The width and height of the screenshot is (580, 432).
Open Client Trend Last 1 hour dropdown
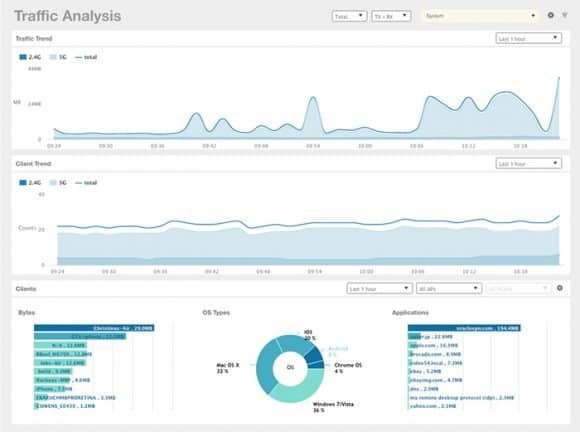528,163
